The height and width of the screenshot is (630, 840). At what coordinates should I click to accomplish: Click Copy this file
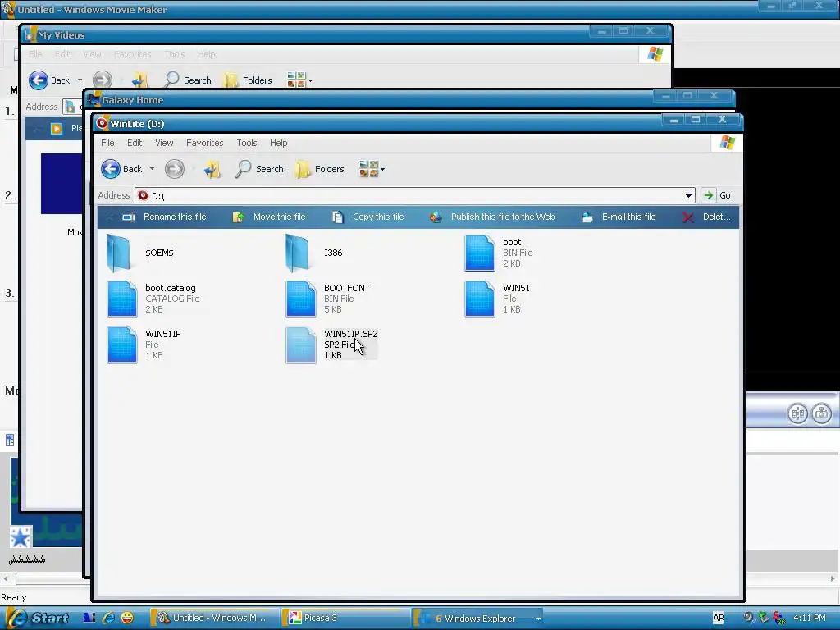(x=368, y=217)
